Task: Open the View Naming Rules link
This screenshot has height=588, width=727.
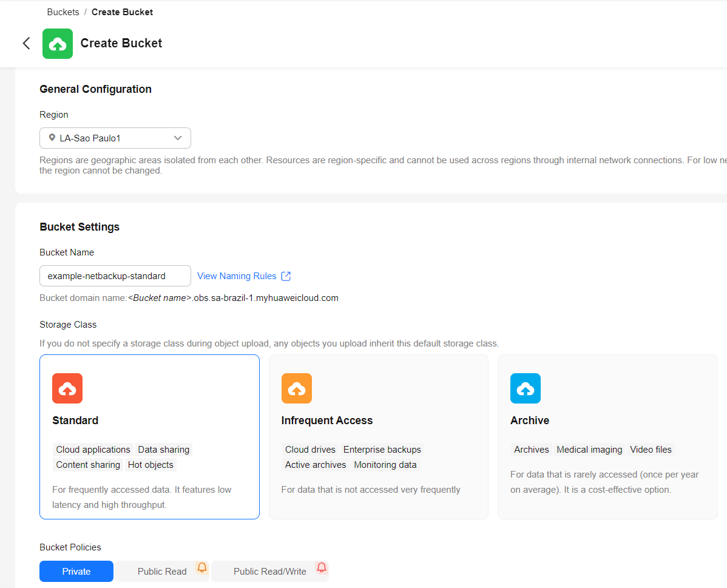Action: tap(237, 276)
